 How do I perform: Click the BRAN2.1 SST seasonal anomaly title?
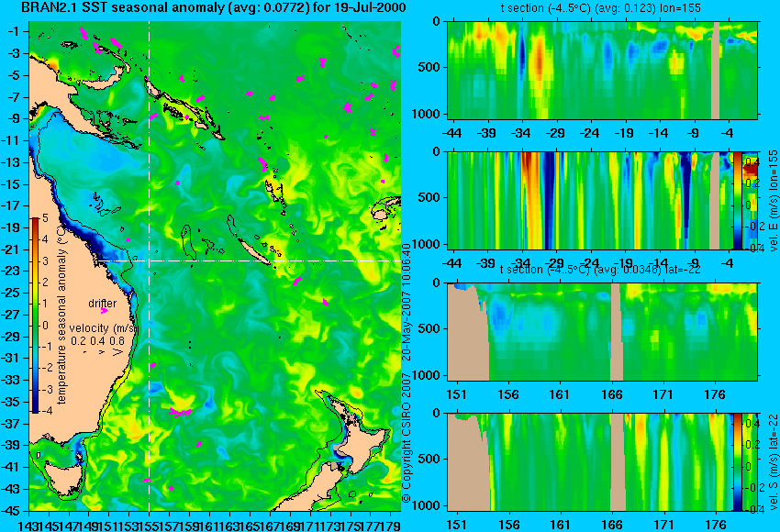(x=214, y=7)
